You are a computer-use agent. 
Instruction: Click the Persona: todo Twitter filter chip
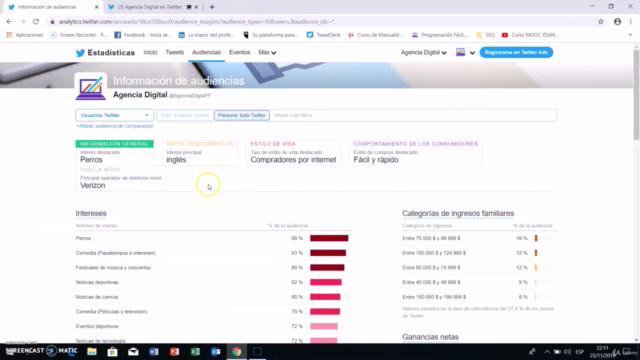point(242,115)
